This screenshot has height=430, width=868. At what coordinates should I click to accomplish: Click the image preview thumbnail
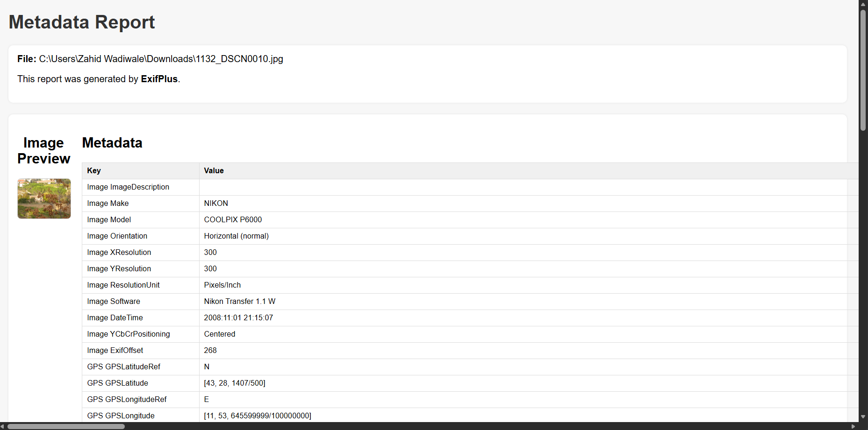coord(44,198)
